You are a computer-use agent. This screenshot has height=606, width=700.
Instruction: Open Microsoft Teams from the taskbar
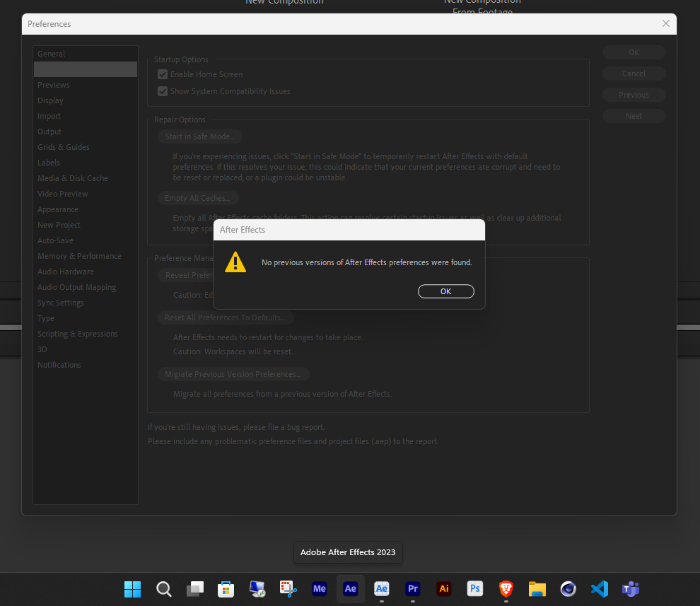click(x=630, y=588)
